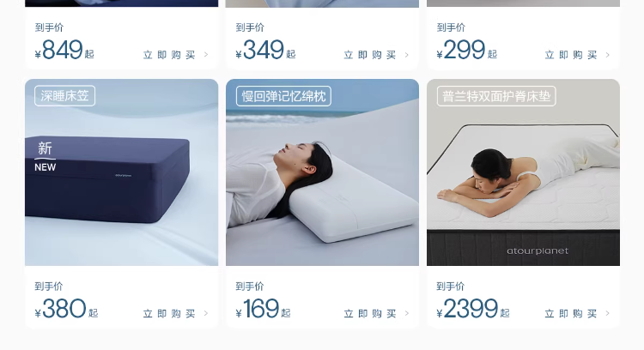Buy the ¥2399 mattress via 立即购买
Screen dimensions: 644x350
pyautogui.click(x=570, y=313)
